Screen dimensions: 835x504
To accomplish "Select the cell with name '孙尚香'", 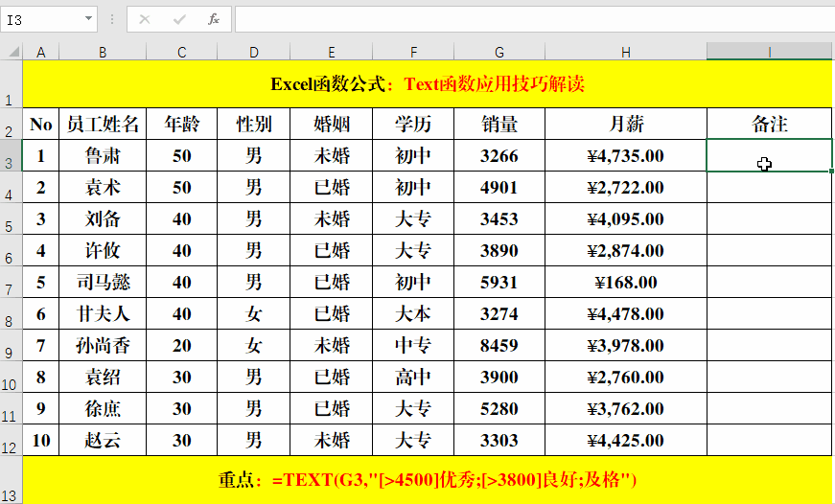I will point(103,345).
